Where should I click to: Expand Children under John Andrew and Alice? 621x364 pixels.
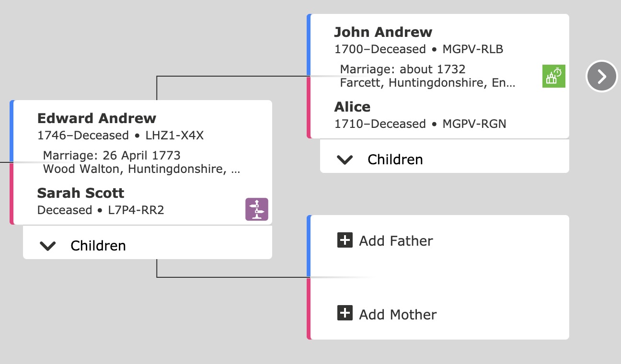(x=344, y=159)
